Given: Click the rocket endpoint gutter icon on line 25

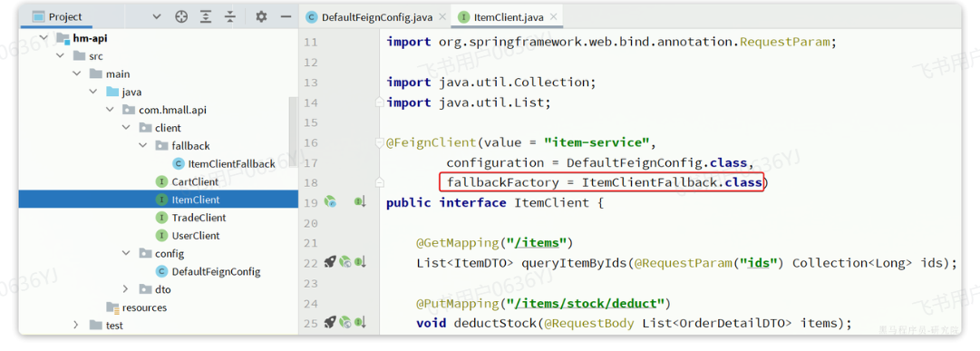Looking at the screenshot, I should [330, 323].
